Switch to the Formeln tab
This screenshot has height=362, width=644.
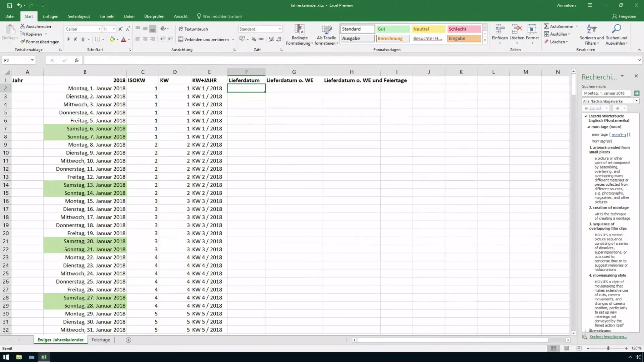click(107, 16)
